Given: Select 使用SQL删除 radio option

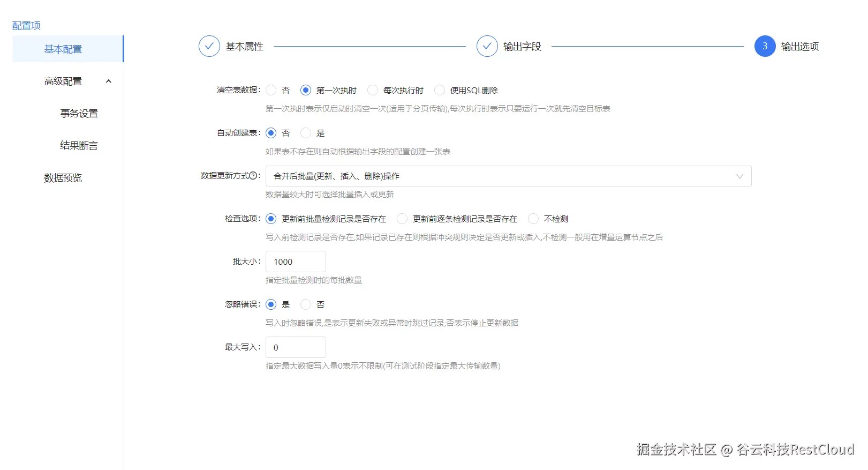Looking at the screenshot, I should (440, 90).
